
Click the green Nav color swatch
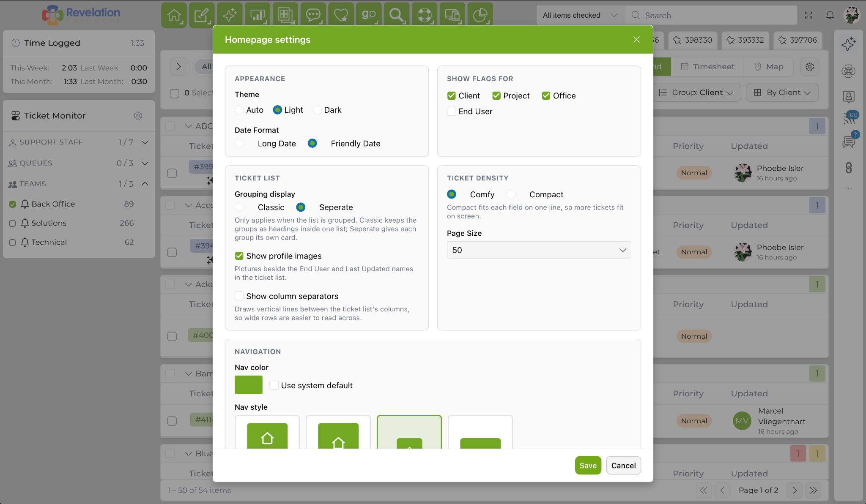pyautogui.click(x=249, y=385)
